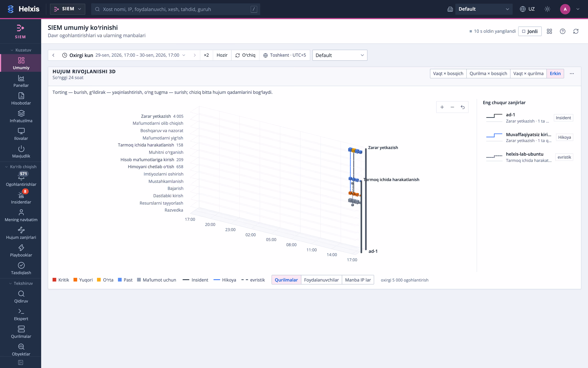Open Tasdiqlash sidebar item
Screen dimensions: 588x368
pos(21,268)
